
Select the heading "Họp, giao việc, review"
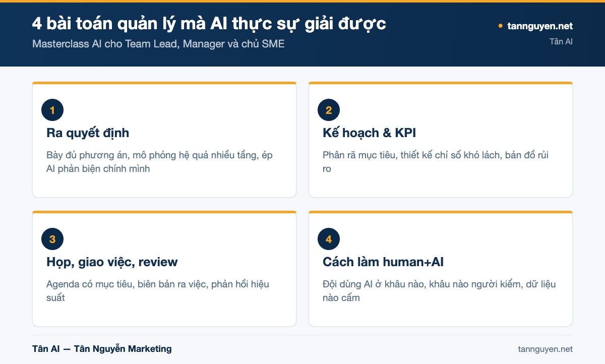pos(112,262)
